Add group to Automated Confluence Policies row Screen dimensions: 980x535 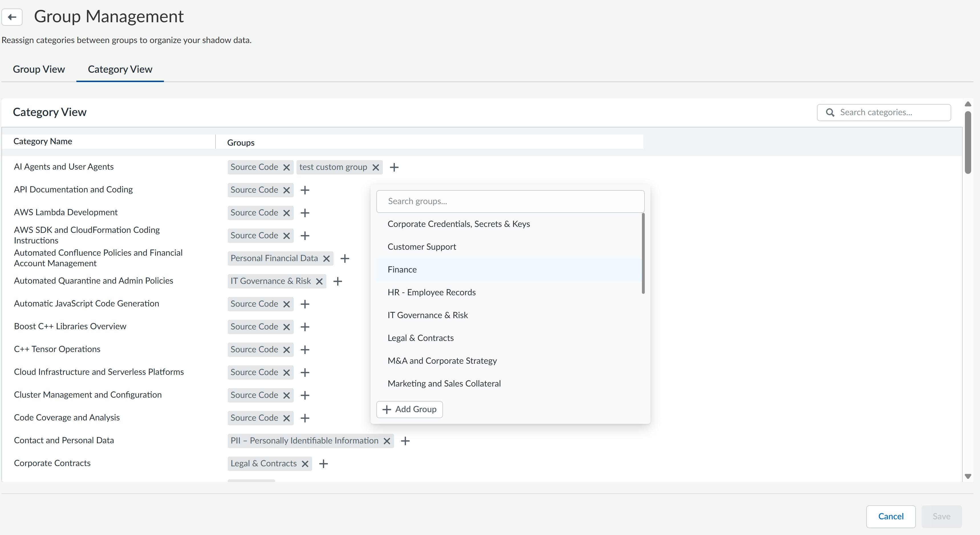pyautogui.click(x=345, y=259)
